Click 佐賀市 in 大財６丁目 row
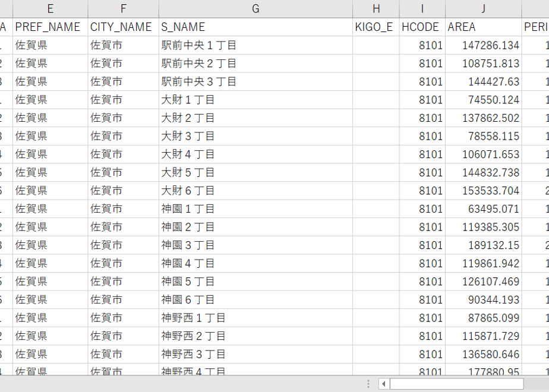Image resolution: width=549 pixels, height=392 pixels. [x=123, y=191]
